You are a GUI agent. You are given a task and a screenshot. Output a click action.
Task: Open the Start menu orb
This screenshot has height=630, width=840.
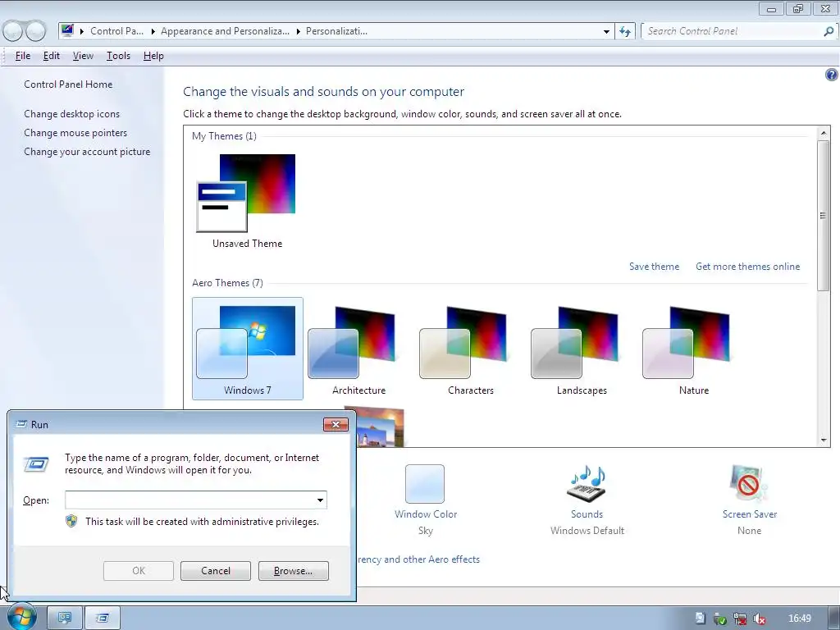coord(21,617)
